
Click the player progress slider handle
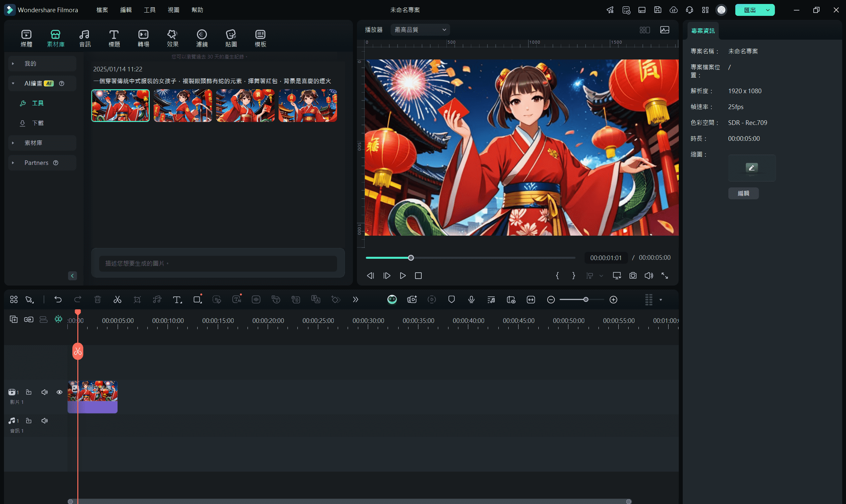(411, 258)
